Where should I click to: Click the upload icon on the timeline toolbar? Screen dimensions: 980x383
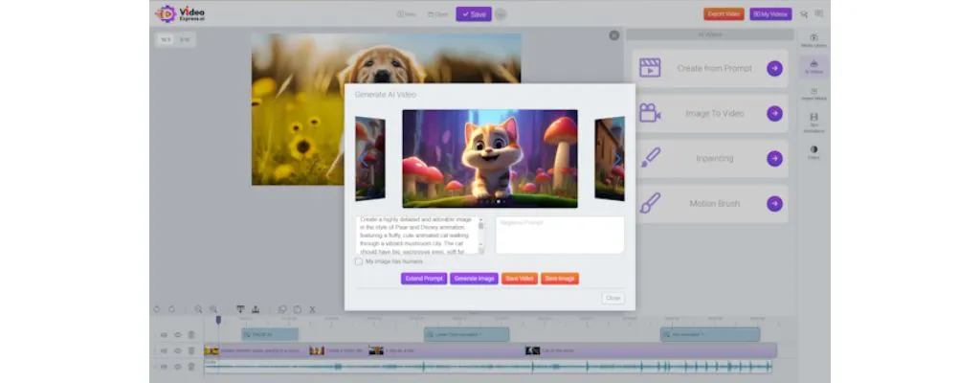(256, 309)
